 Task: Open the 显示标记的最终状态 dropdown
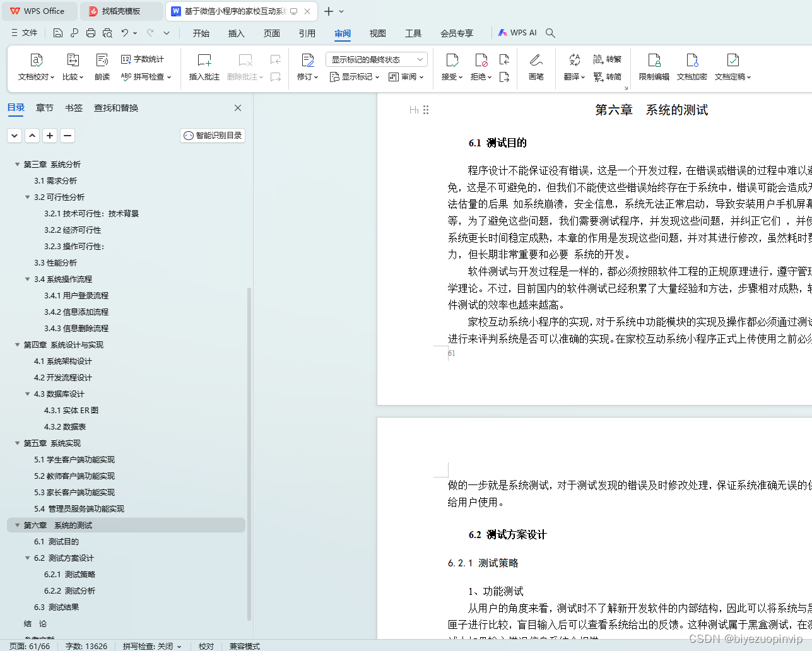377,59
